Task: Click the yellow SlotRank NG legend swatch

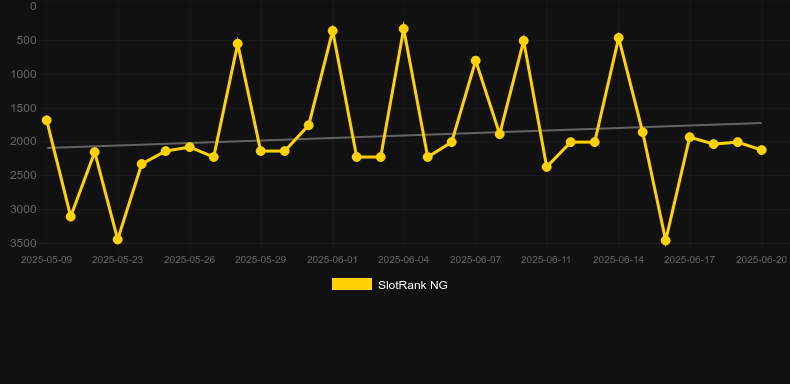Action: (352, 284)
